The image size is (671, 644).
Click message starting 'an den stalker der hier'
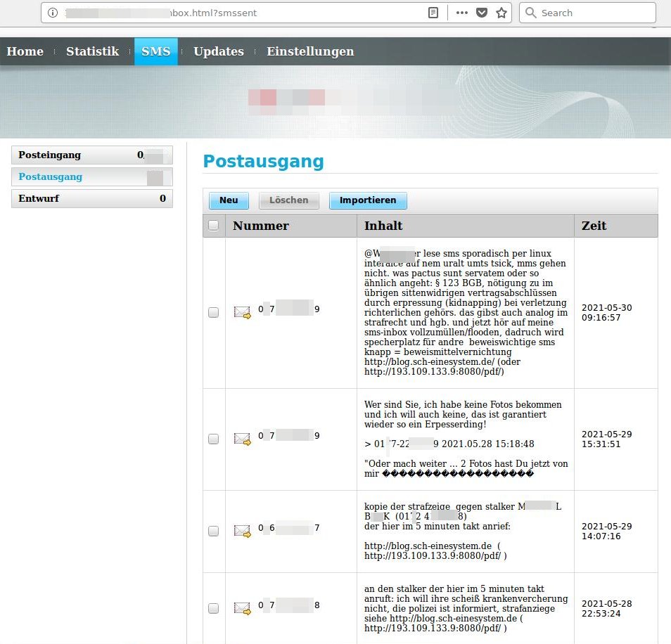[x=466, y=609]
